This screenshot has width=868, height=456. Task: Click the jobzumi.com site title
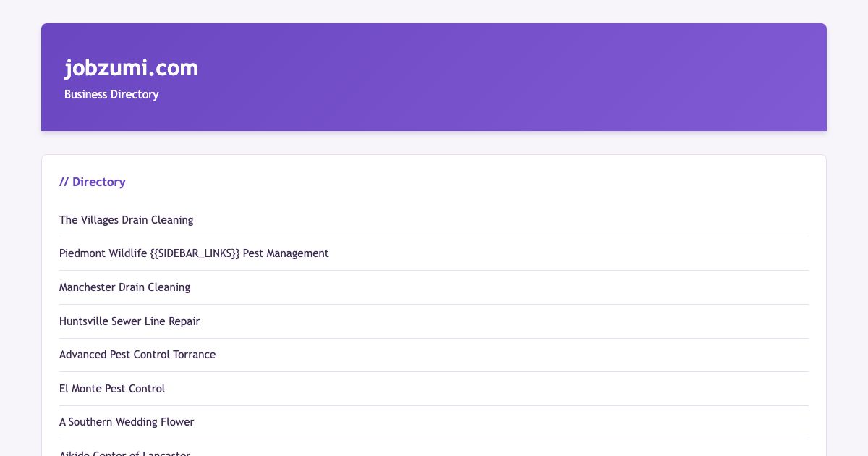(131, 68)
